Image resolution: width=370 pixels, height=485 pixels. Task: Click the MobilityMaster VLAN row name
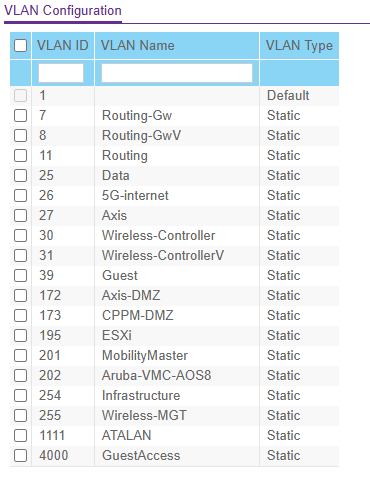coord(145,356)
